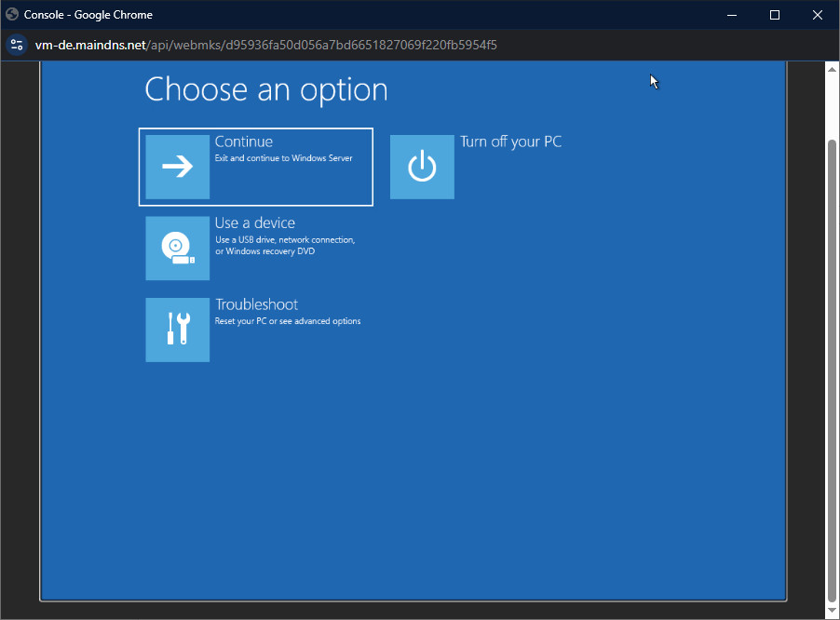The height and width of the screenshot is (620, 840).
Task: Choose the "Use a device" title text
Action: pyautogui.click(x=254, y=223)
